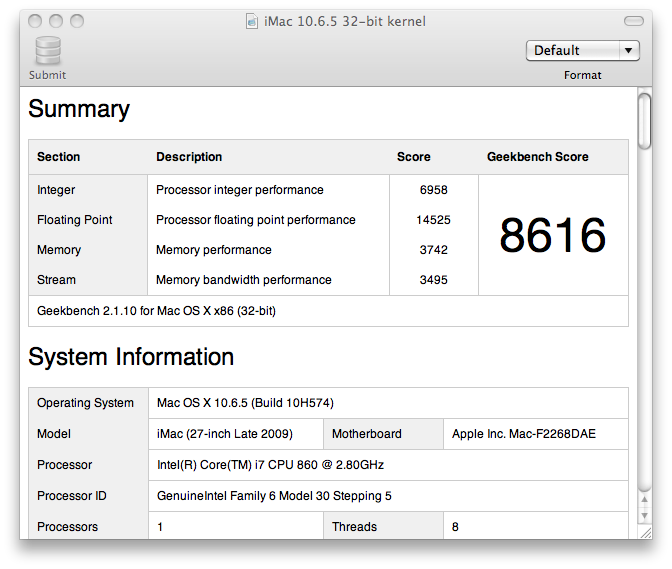
Task: Click the System Information heading
Action: (131, 356)
